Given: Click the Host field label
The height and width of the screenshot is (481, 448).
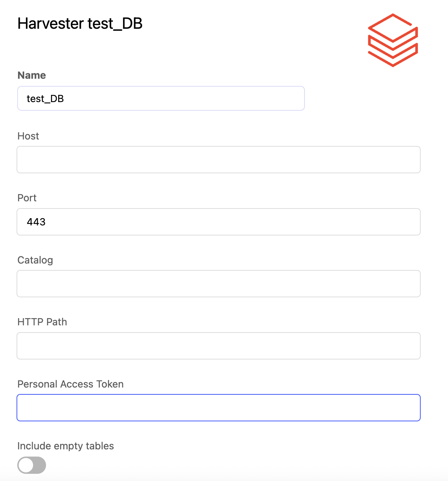Looking at the screenshot, I should (28, 136).
